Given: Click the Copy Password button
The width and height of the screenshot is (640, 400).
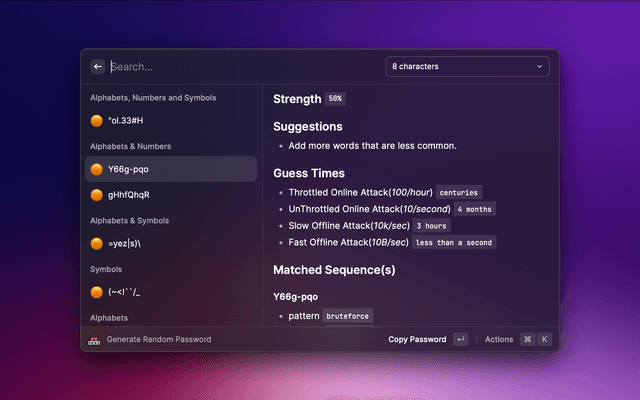Looking at the screenshot, I should point(417,340).
